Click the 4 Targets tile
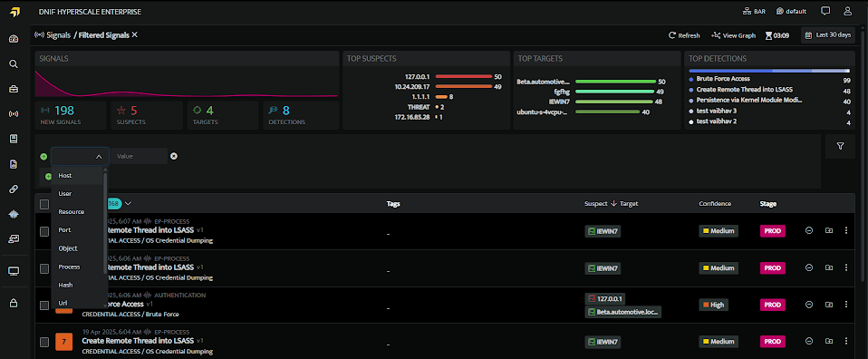The height and width of the screenshot is (359, 868). tap(224, 115)
